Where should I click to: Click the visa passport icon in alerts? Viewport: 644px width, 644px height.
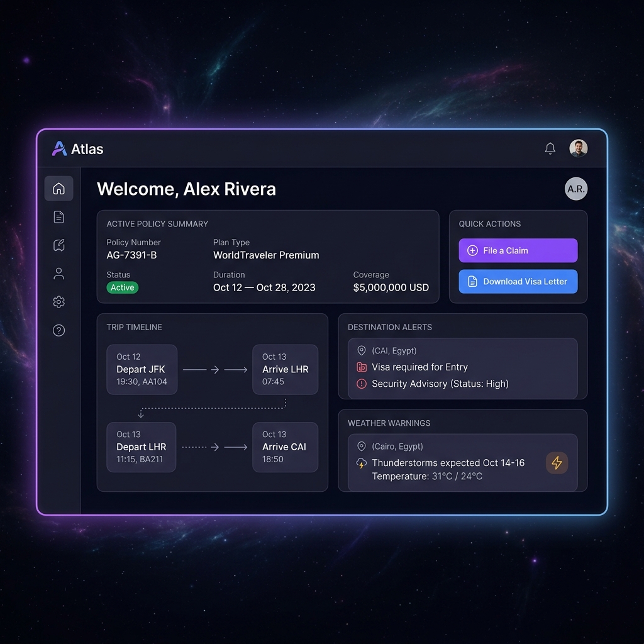click(x=362, y=367)
